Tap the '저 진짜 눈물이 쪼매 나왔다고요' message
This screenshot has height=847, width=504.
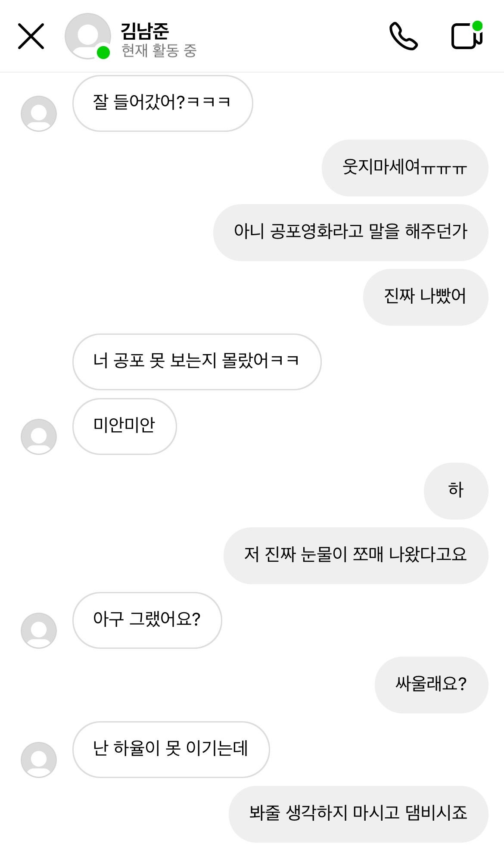(x=355, y=556)
